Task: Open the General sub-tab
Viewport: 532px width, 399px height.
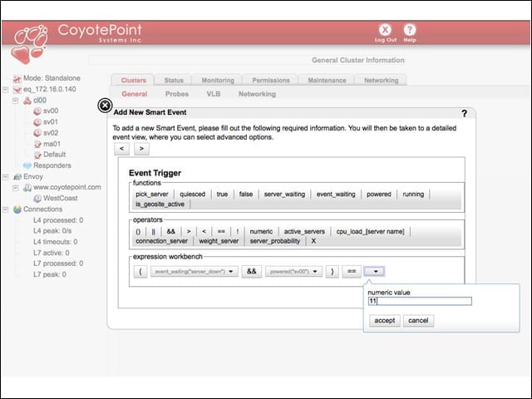Action: pos(135,94)
